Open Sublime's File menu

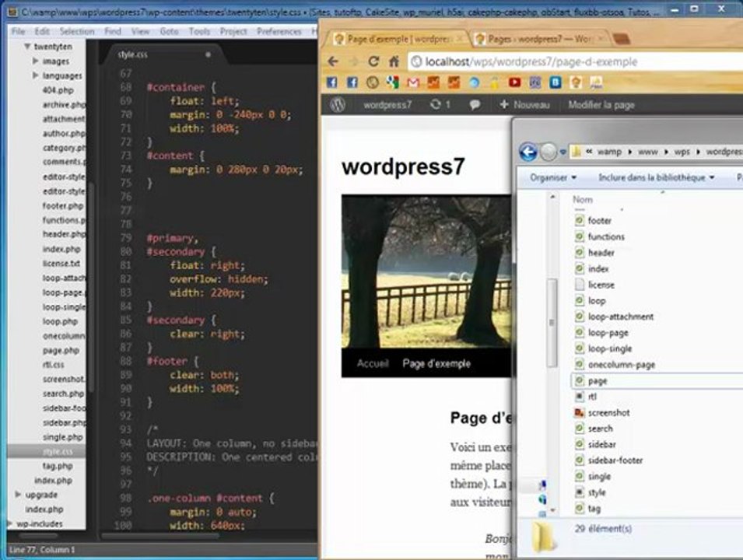[x=19, y=31]
